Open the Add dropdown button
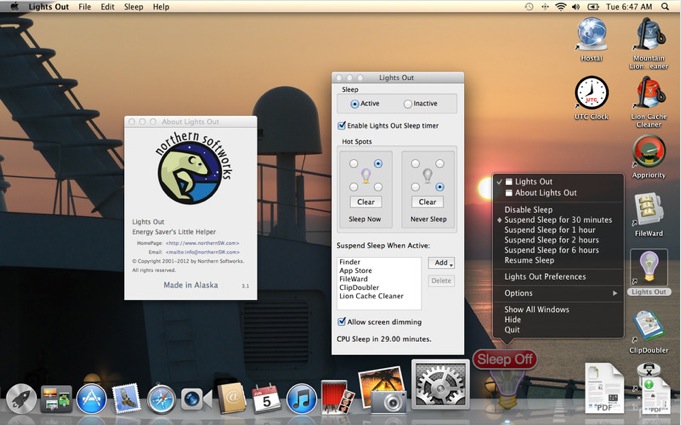Viewport: 681px width, 425px height. point(441,263)
